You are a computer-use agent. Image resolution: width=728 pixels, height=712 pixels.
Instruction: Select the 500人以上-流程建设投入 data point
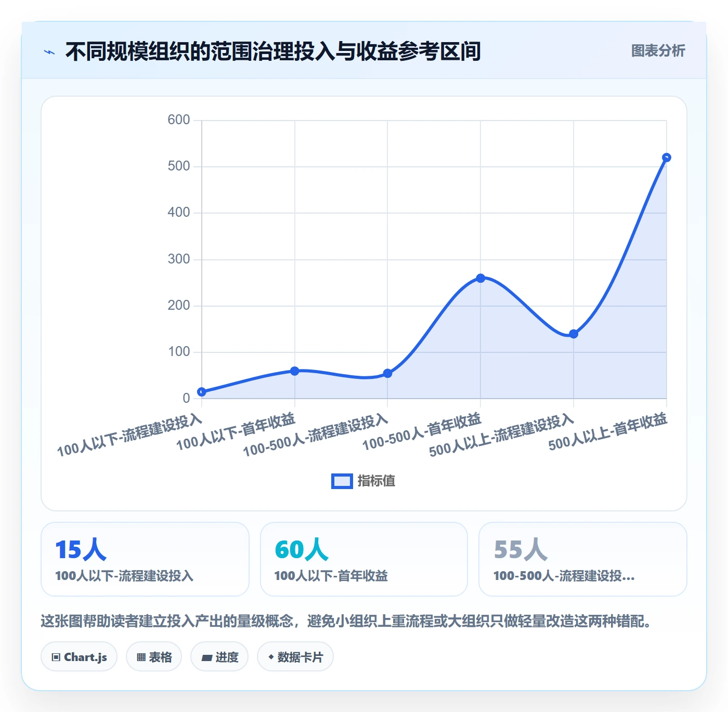pyautogui.click(x=574, y=334)
